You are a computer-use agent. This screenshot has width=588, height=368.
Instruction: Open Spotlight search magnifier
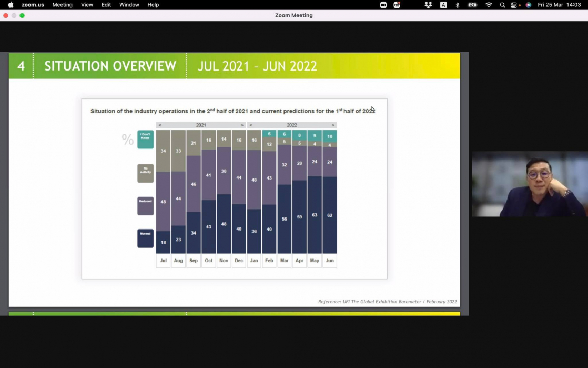tap(503, 5)
